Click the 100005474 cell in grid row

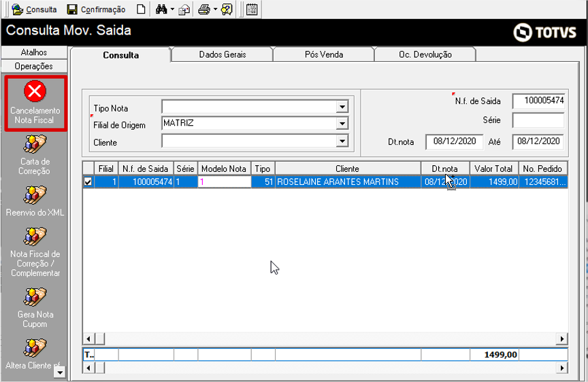point(146,182)
